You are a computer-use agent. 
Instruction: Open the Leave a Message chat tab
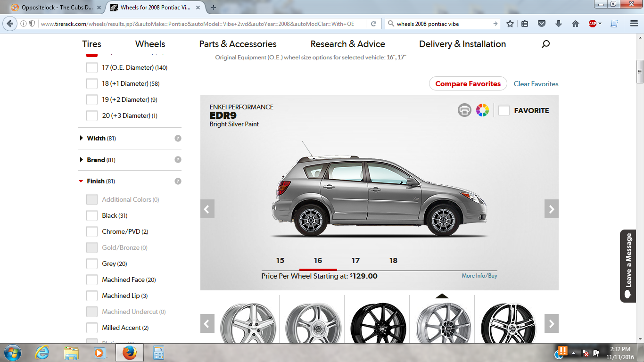pos(628,266)
